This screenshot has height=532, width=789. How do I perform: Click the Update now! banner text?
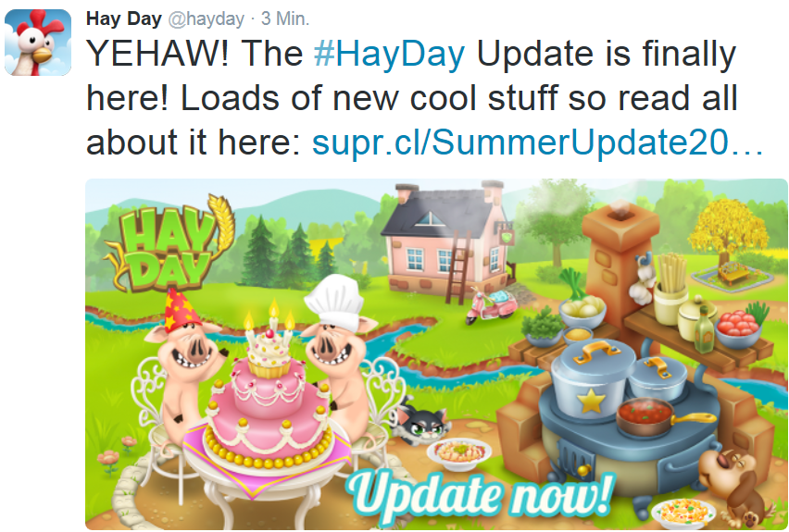(x=481, y=493)
